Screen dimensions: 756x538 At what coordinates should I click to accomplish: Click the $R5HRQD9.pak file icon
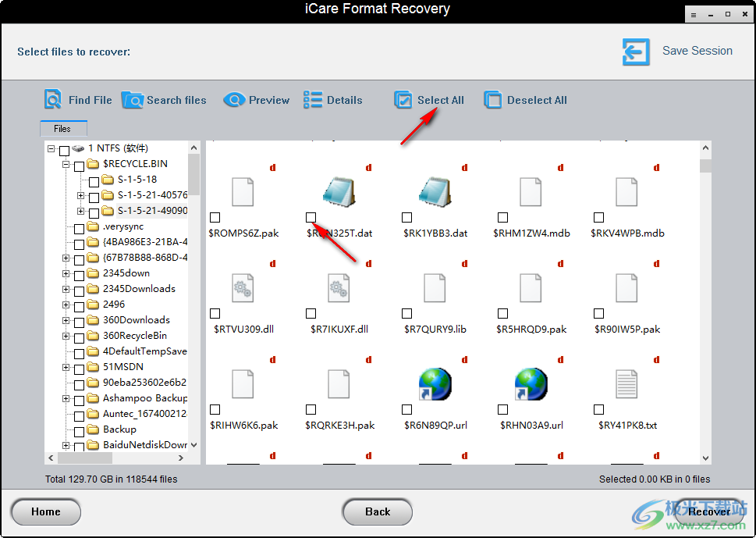531,288
